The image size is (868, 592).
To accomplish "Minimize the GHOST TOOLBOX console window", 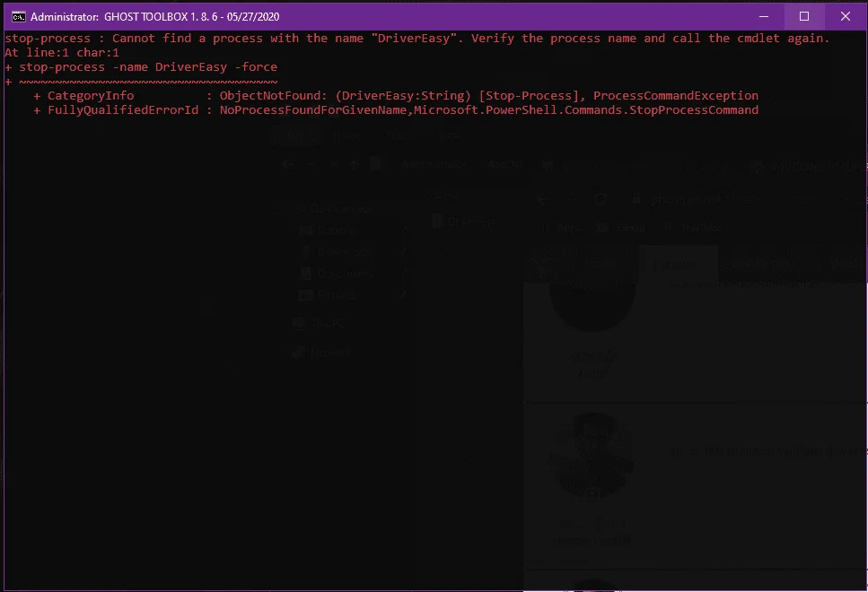I will (x=763, y=17).
